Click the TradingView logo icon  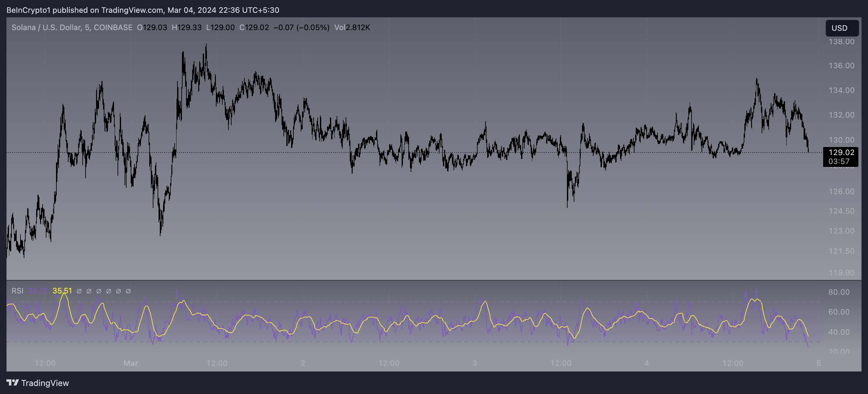coord(12,382)
